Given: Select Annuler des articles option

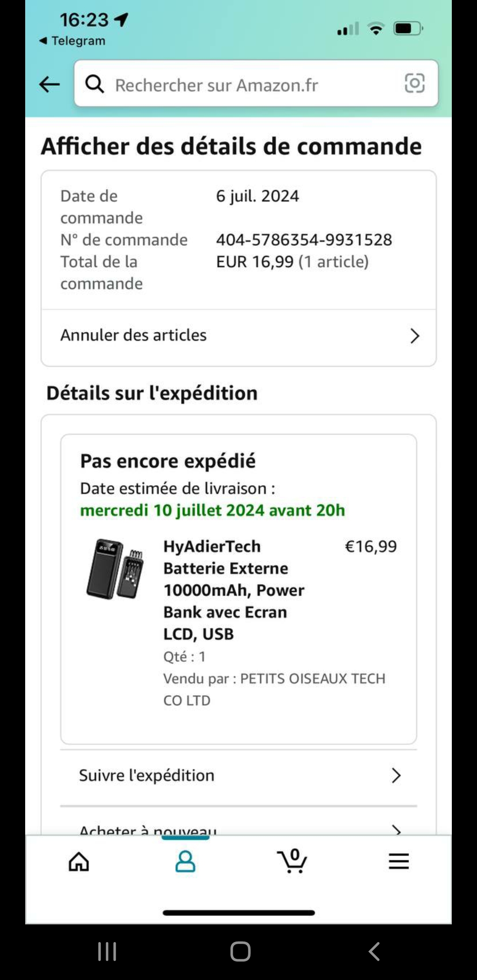Looking at the screenshot, I should [x=238, y=335].
